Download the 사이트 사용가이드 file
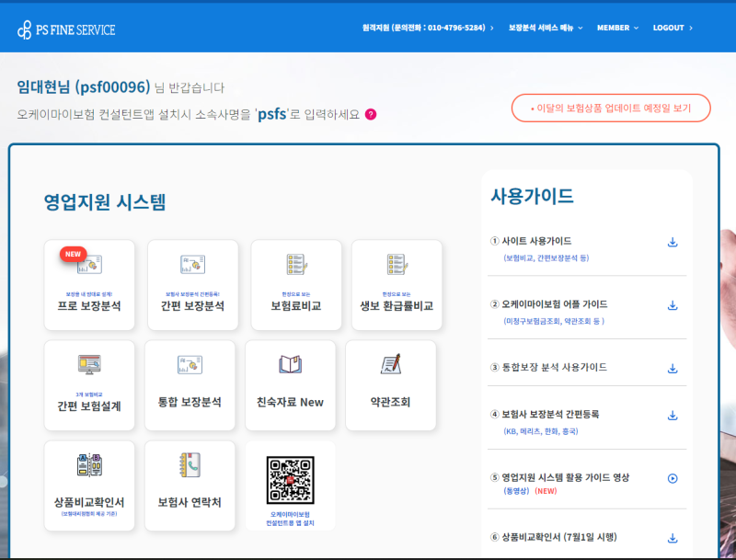This screenshot has width=736, height=560. [673, 242]
